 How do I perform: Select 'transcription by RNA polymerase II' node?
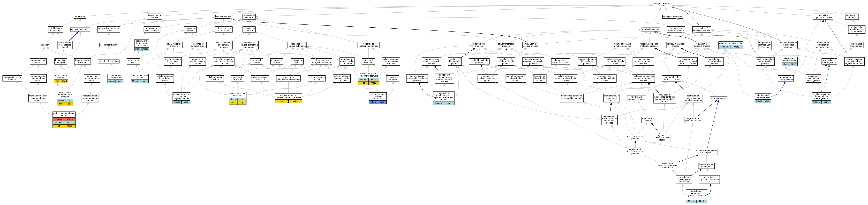pos(709,179)
